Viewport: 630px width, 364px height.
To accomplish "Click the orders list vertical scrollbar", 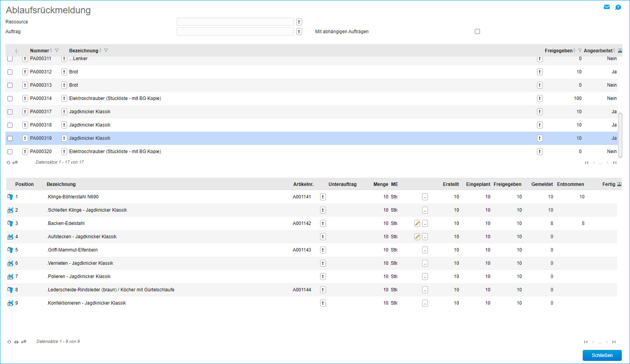I will point(620,135).
